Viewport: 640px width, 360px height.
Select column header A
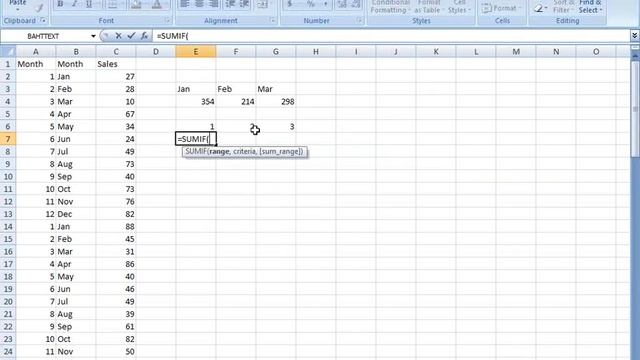coord(36,51)
